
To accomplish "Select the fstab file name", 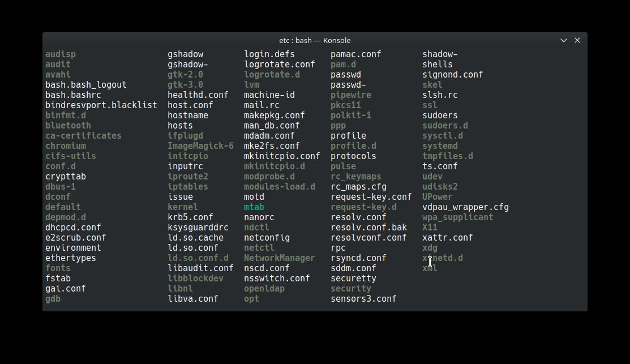I will [58, 278].
